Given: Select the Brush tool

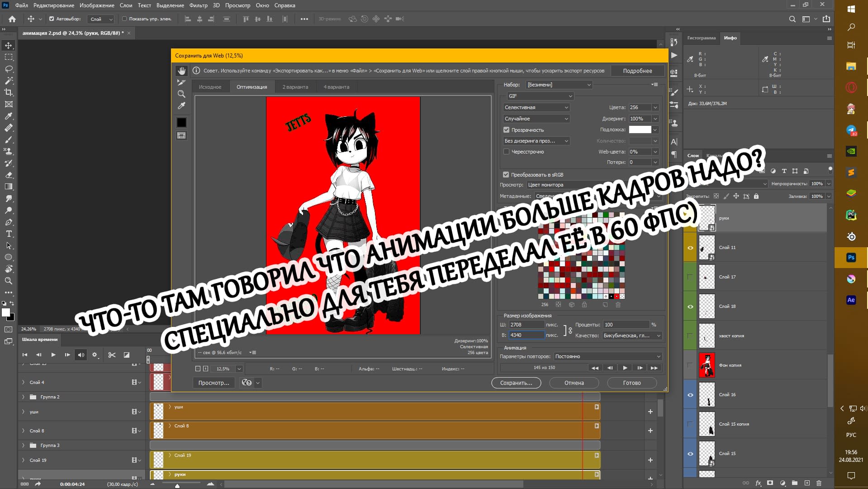Looking at the screenshot, I should coord(9,139).
